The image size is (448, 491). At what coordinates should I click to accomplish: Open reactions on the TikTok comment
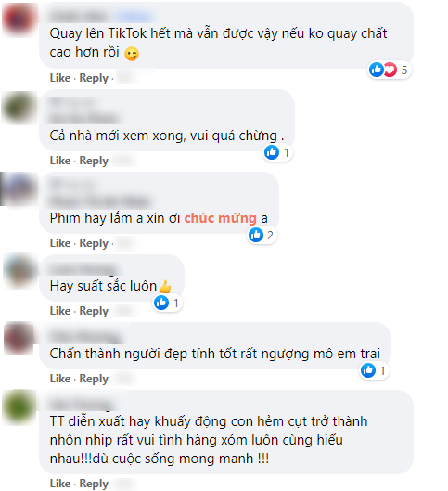pos(389,70)
